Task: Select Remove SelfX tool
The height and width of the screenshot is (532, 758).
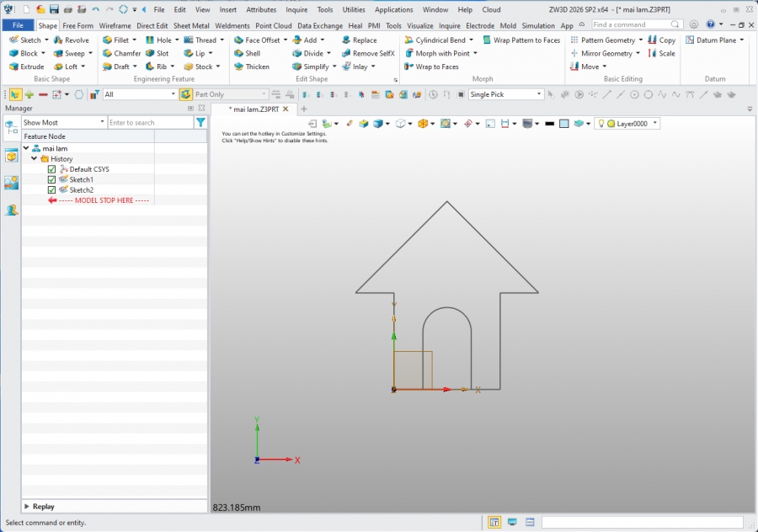Action: pos(368,54)
